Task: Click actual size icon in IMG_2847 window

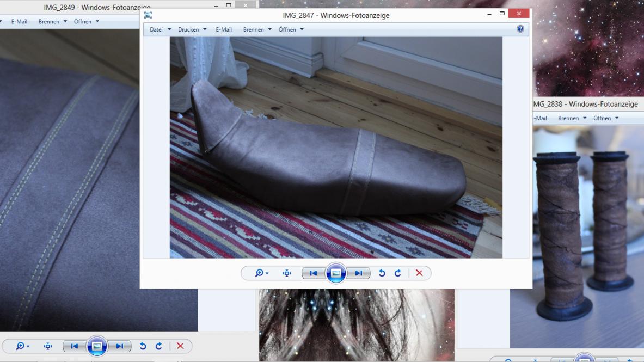Action: [287, 273]
